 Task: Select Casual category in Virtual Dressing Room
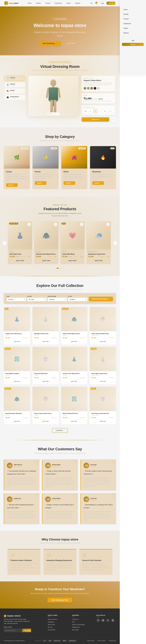pyautogui.click(x=15, y=78)
